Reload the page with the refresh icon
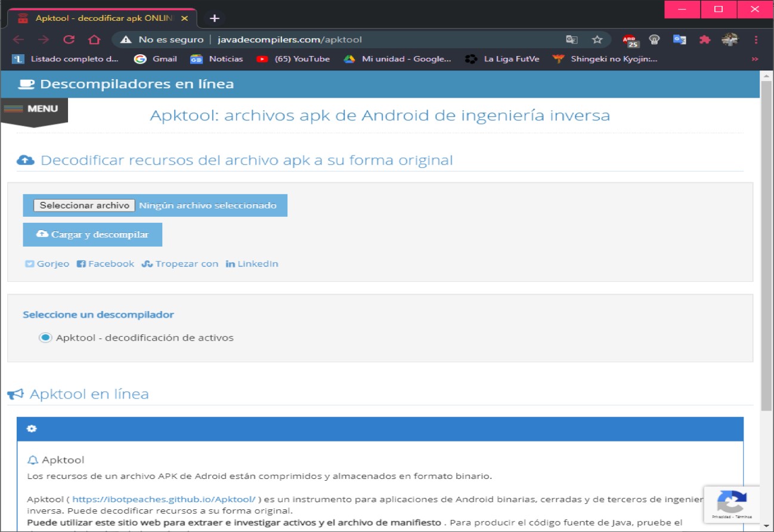The image size is (774, 532). (68, 38)
